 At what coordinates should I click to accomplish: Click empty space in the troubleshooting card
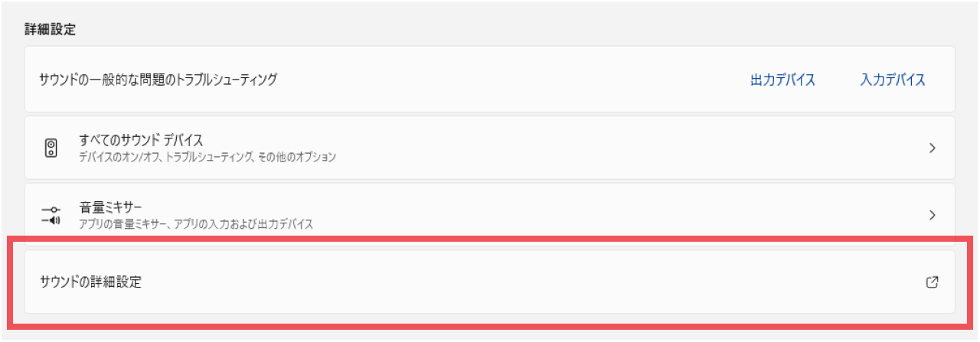pos(498,80)
